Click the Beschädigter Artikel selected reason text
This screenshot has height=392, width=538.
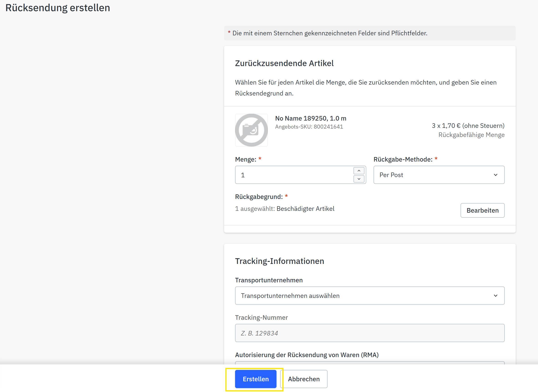coord(305,209)
